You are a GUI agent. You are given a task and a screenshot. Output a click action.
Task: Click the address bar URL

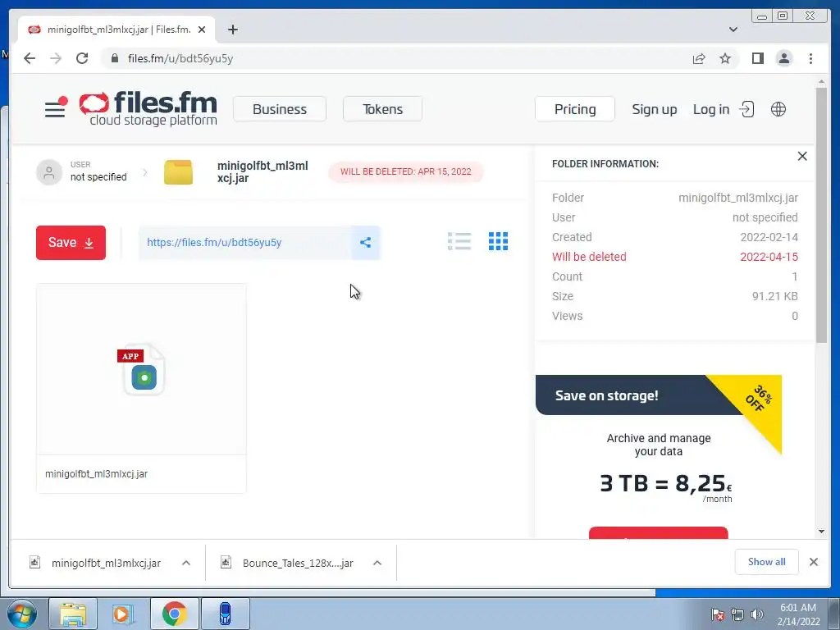point(180,58)
